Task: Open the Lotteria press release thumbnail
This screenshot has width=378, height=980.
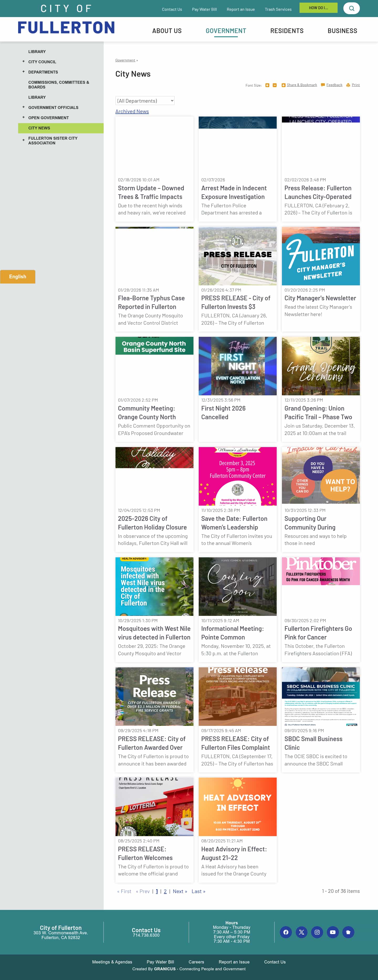Action: pyautogui.click(x=154, y=807)
